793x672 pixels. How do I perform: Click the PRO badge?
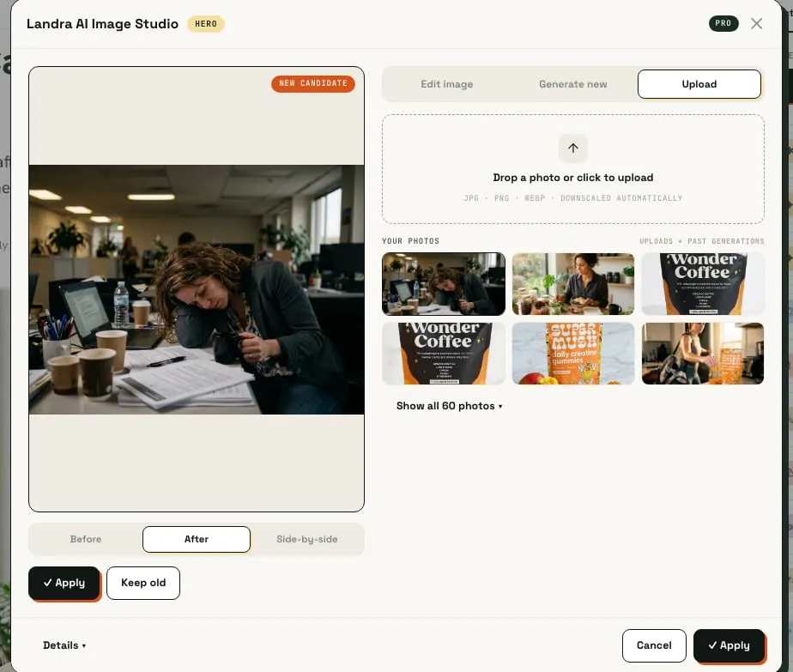[723, 23]
